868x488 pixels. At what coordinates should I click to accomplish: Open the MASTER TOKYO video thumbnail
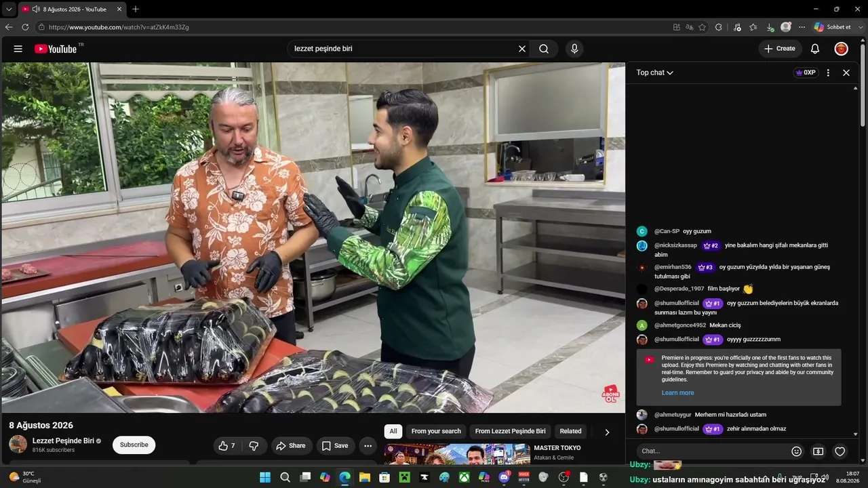click(457, 454)
